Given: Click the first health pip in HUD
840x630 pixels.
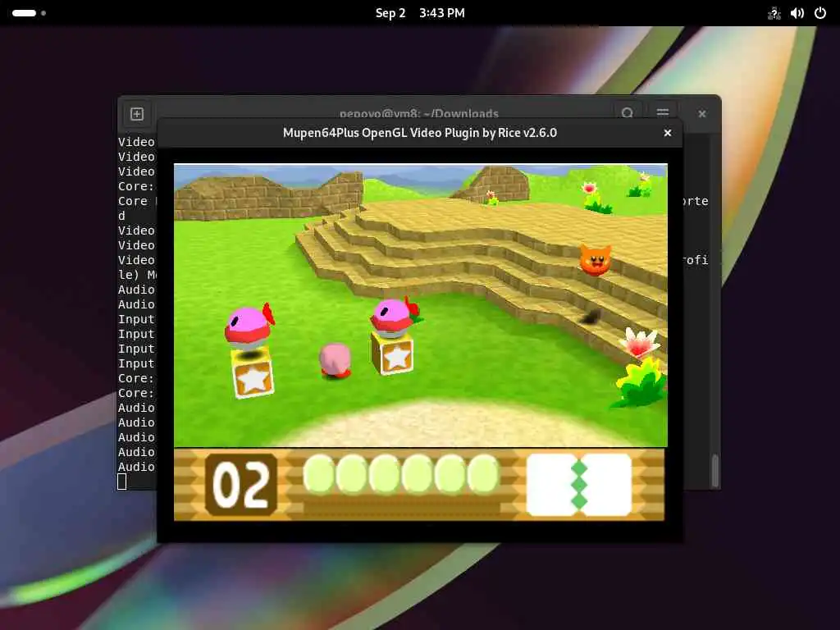Looking at the screenshot, I should [x=319, y=474].
